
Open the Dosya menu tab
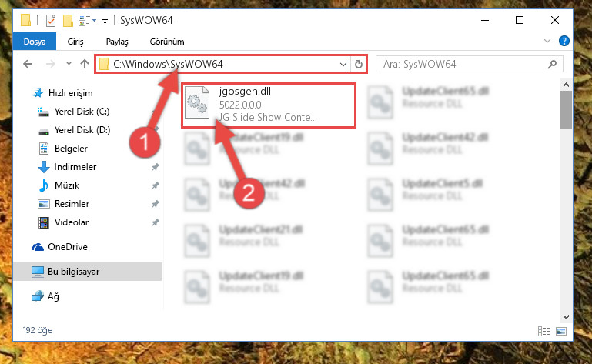click(x=35, y=42)
